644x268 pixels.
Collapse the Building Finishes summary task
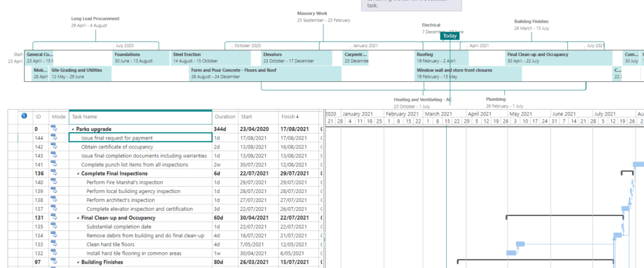pyautogui.click(x=78, y=262)
